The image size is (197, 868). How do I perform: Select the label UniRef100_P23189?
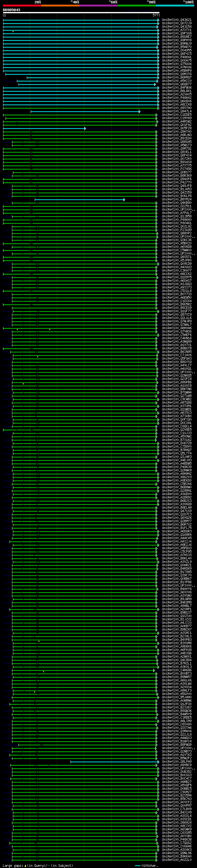[x=176, y=230]
